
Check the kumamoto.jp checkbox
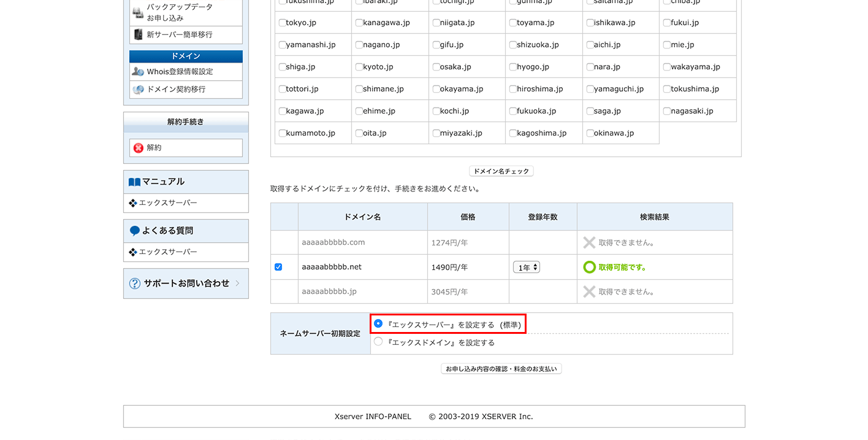pyautogui.click(x=282, y=133)
